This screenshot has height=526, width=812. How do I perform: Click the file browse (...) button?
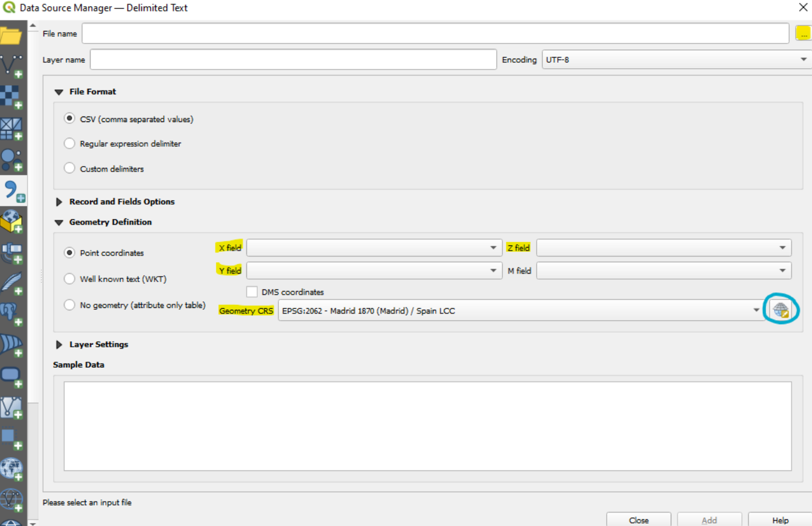pos(804,34)
